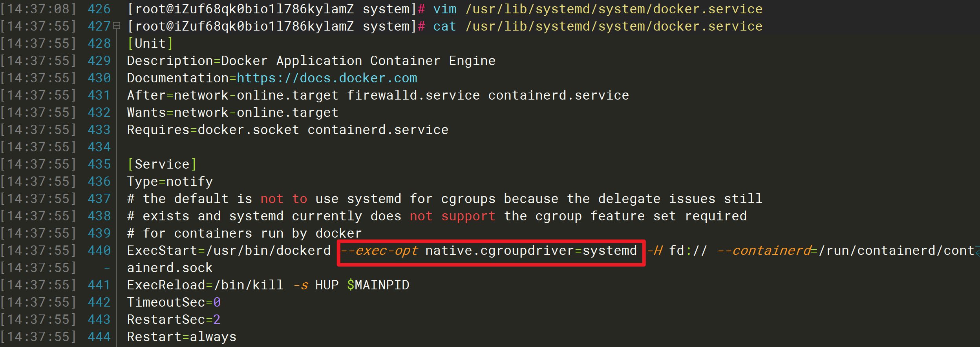
Task: Select the [Unit] section header
Action: 150,44
